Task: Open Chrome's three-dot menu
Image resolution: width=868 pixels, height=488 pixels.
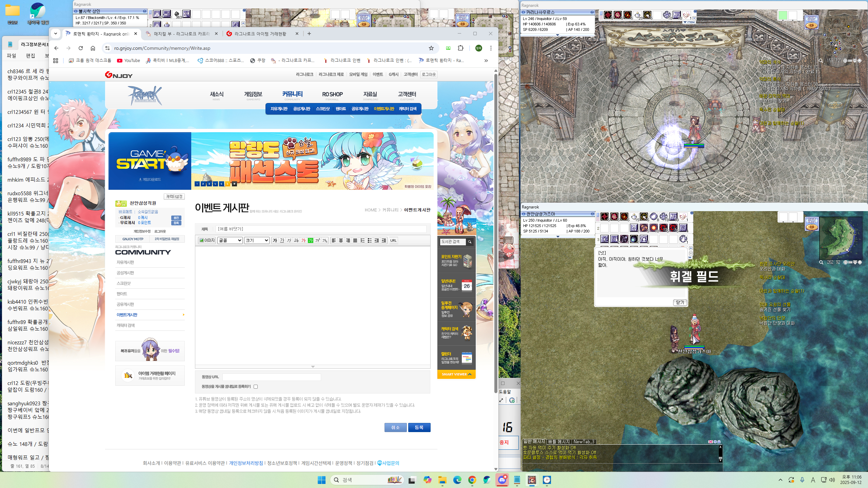Action: [x=491, y=48]
